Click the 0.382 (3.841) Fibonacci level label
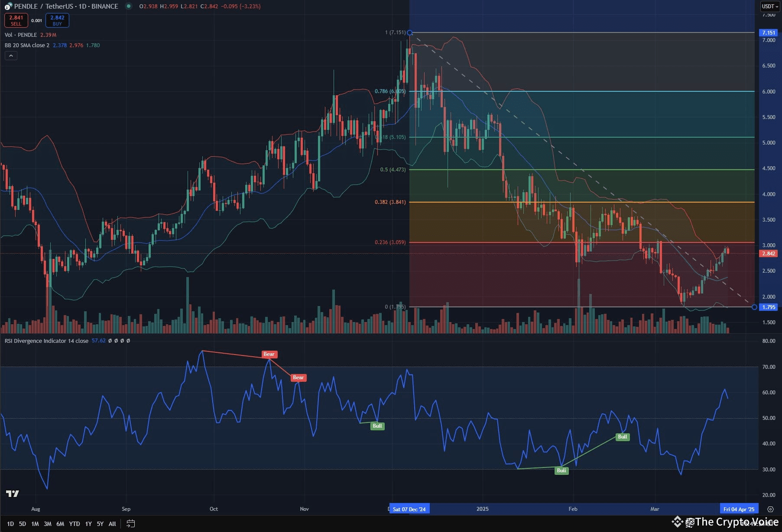The width and height of the screenshot is (782, 532). [390, 202]
